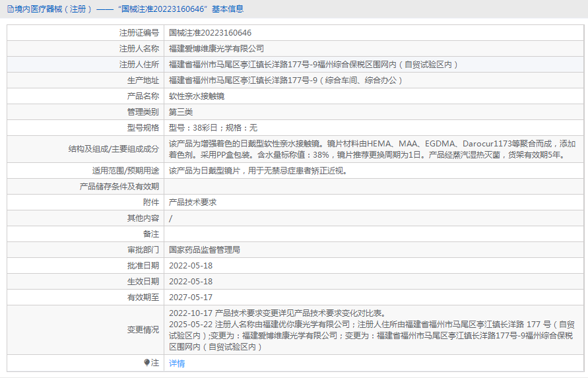This screenshot has height=378, width=588.
Task: Click the document icon in the header
Action: pyautogui.click(x=11, y=9)
